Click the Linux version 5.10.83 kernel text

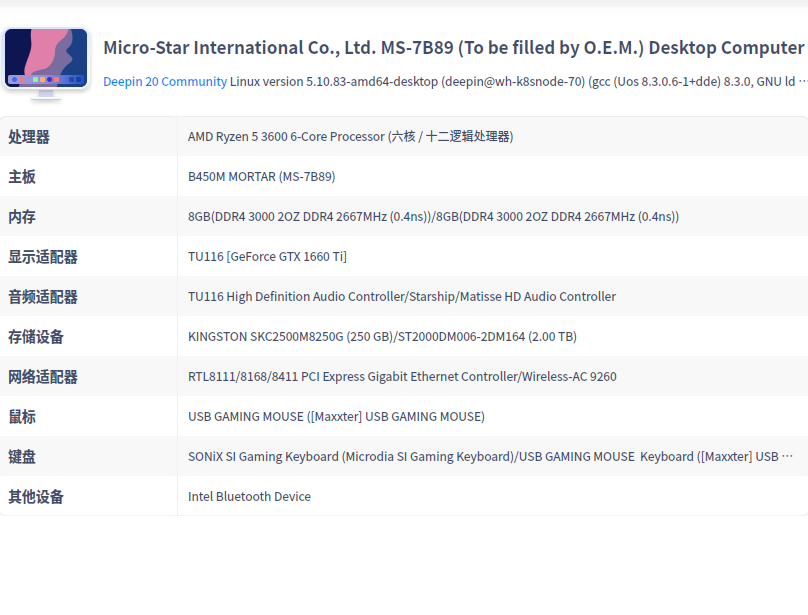pyautogui.click(x=518, y=81)
